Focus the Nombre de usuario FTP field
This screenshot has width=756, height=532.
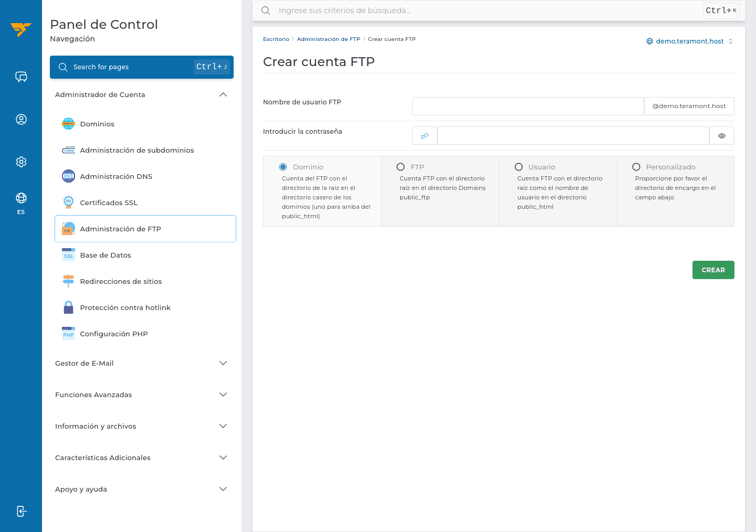coord(528,106)
